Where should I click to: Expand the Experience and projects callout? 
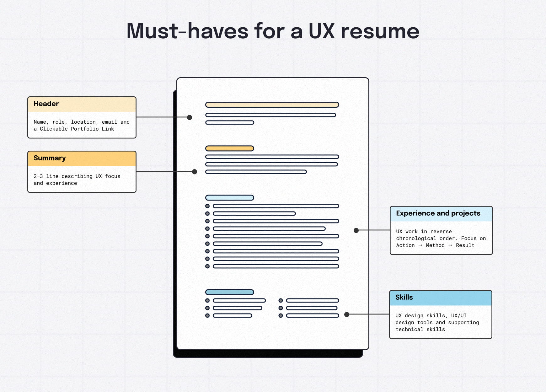[441, 231]
